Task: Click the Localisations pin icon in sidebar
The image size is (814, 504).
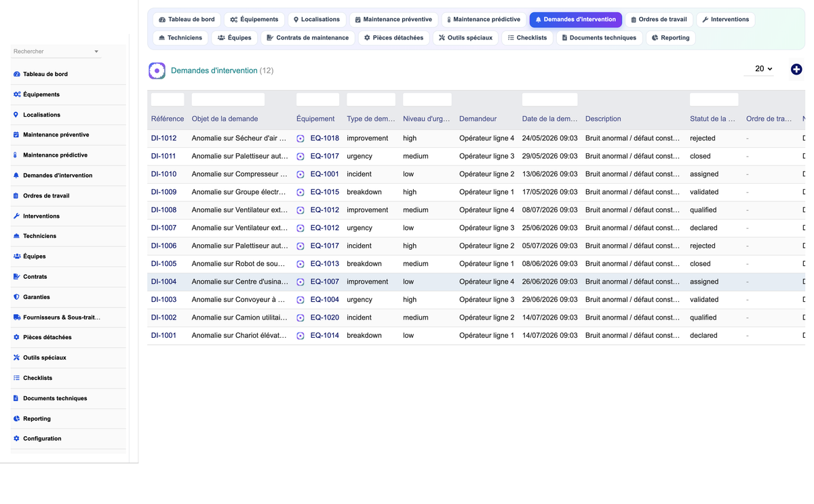Action: click(16, 115)
